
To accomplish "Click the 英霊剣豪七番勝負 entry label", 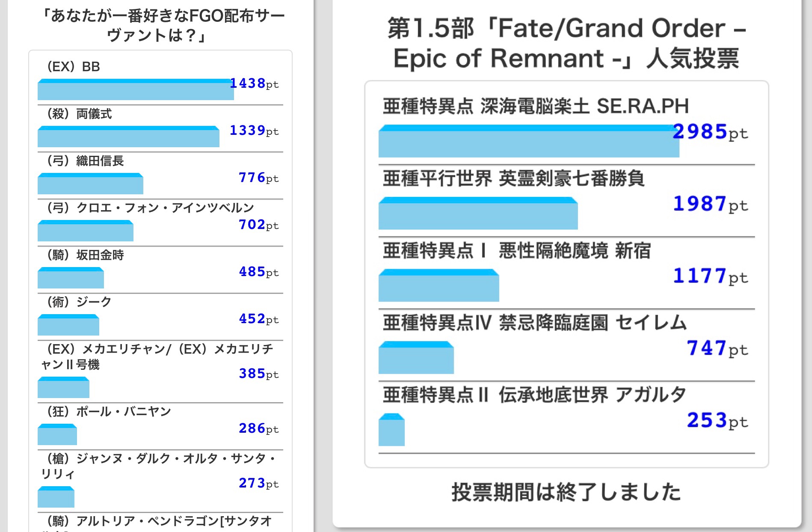I will pos(513,178).
